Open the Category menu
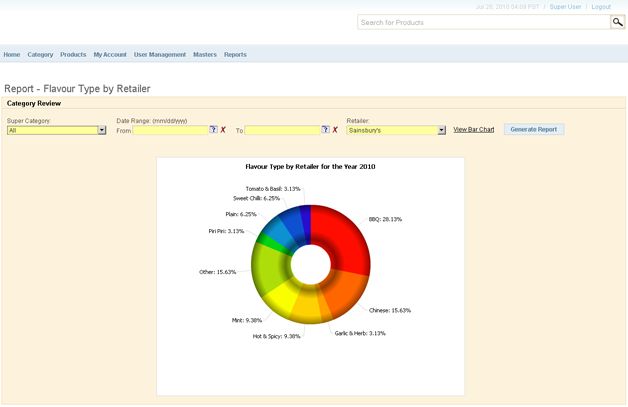The height and width of the screenshot is (407, 628). click(40, 54)
